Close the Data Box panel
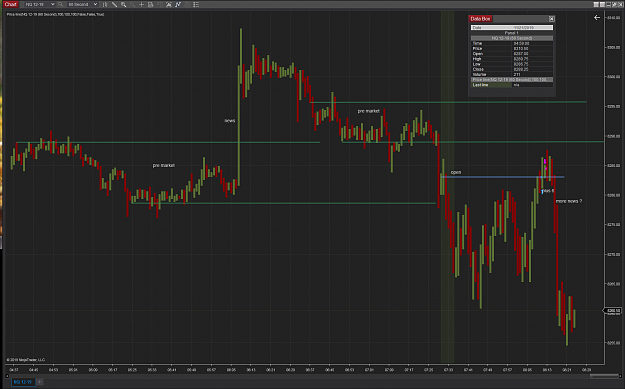 pos(551,19)
